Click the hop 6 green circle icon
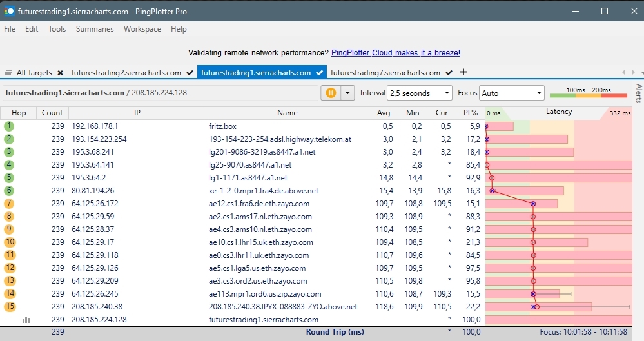 9,191
